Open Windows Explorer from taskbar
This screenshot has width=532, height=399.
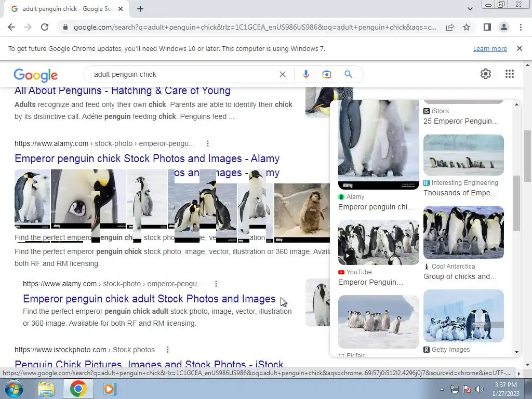click(46, 389)
